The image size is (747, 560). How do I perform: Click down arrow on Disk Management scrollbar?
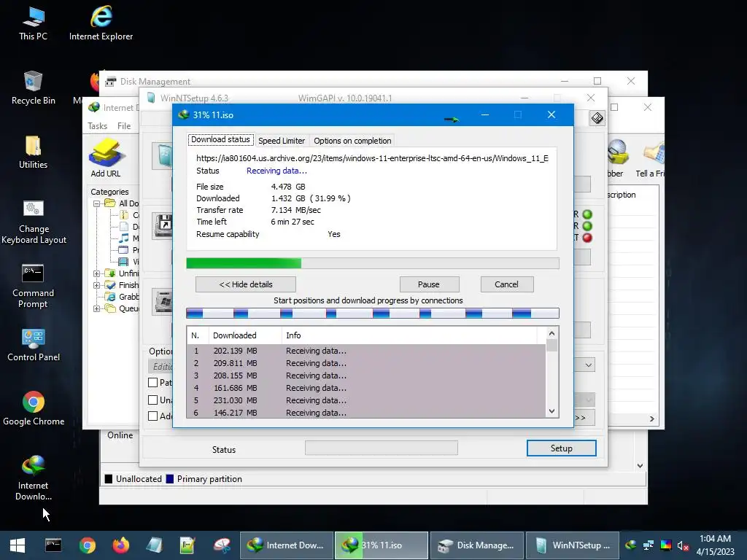click(x=640, y=466)
